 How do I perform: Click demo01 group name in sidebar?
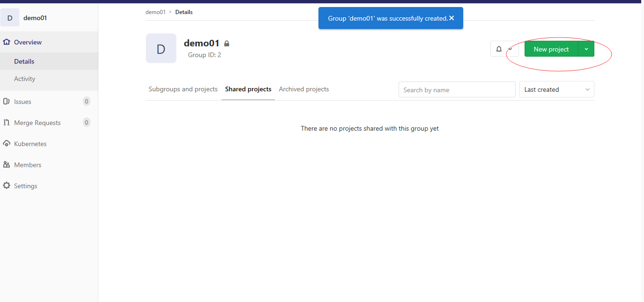pyautogui.click(x=35, y=18)
